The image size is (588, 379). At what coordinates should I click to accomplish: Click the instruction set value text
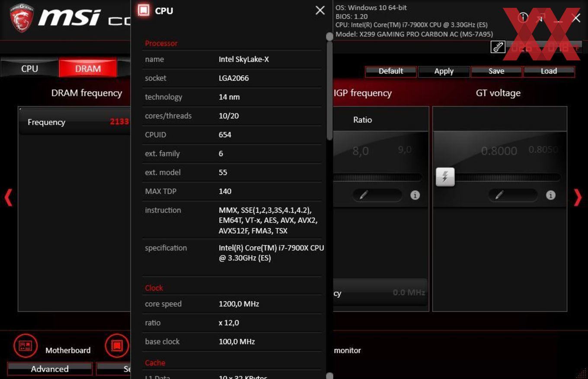point(268,220)
